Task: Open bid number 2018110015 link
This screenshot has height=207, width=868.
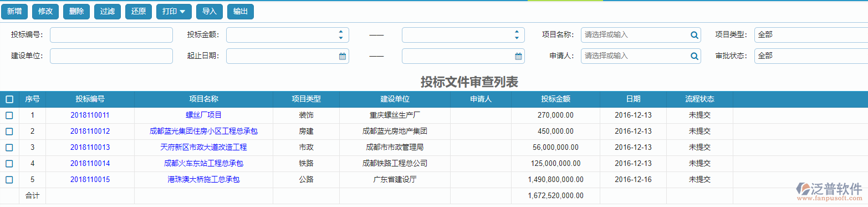Action: coord(90,180)
